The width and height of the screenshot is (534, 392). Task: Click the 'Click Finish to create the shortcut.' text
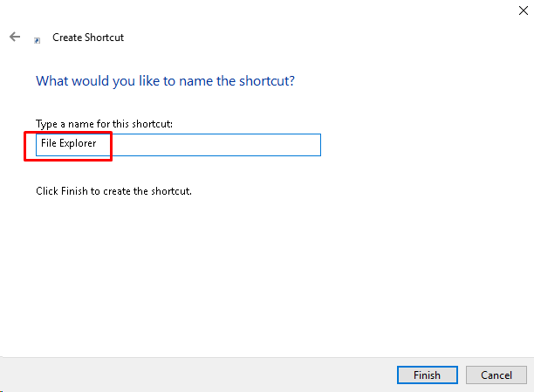pyautogui.click(x=113, y=191)
